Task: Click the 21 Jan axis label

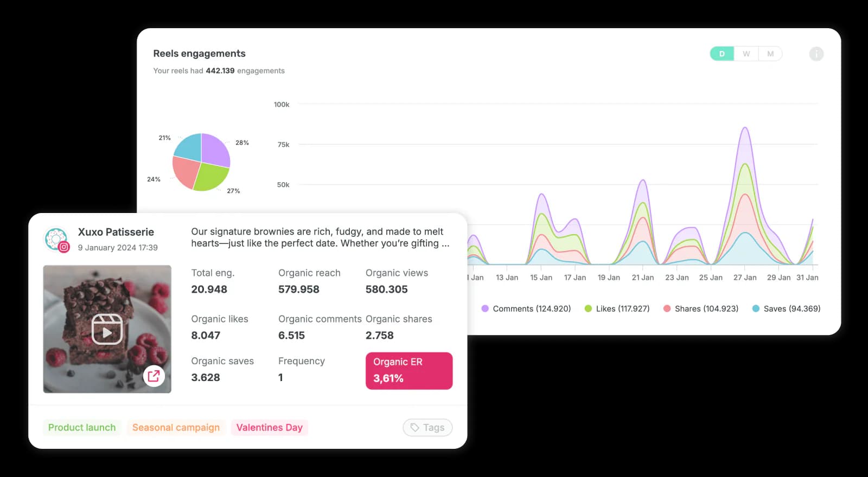Action: (643, 278)
